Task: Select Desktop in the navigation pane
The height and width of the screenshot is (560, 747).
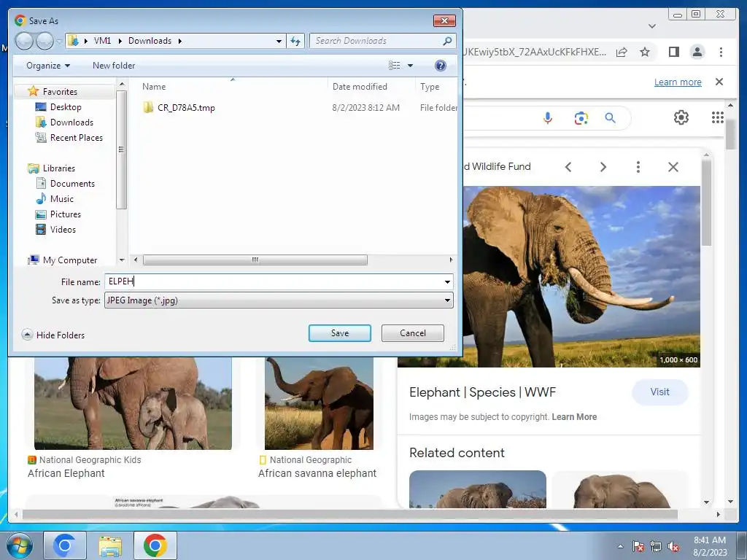Action: [66, 107]
